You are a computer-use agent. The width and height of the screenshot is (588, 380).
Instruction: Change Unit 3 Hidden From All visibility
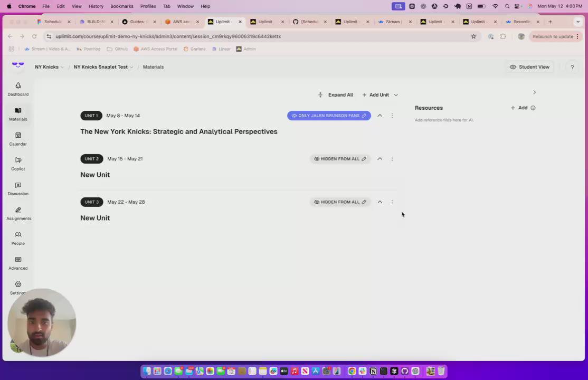340,202
